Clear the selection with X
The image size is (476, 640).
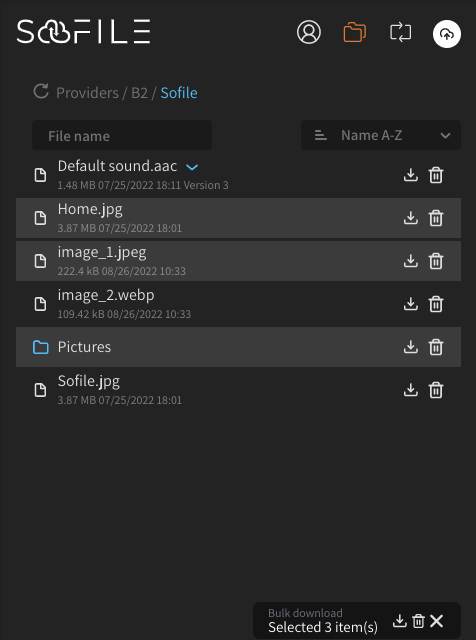tap(436, 621)
